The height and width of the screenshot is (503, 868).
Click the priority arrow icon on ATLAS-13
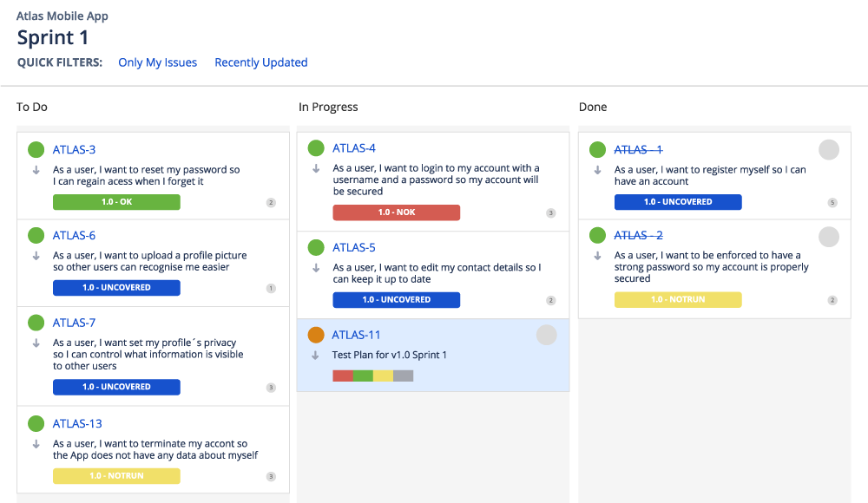pyautogui.click(x=36, y=444)
